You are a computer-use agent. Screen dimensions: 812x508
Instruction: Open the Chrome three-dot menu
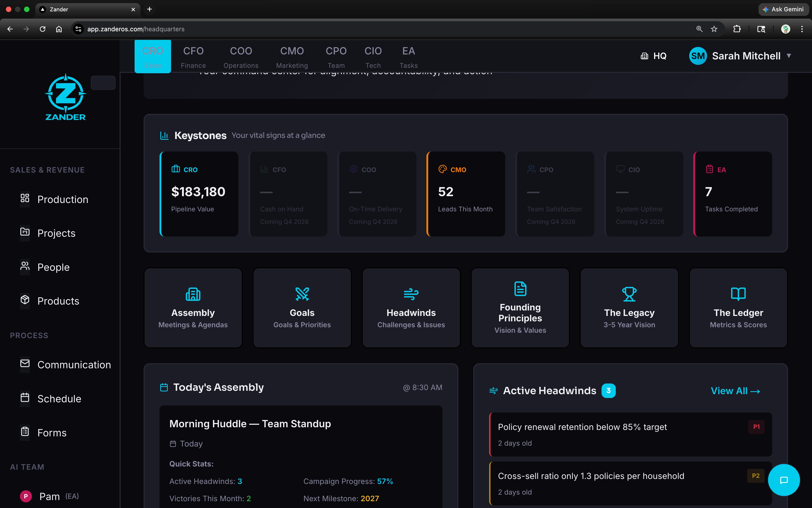[802, 29]
